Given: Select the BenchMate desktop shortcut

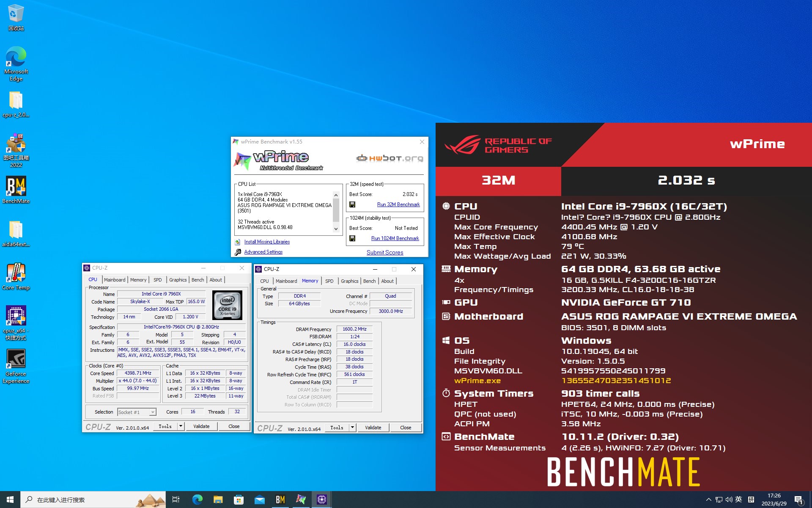Looking at the screenshot, I should (x=16, y=190).
